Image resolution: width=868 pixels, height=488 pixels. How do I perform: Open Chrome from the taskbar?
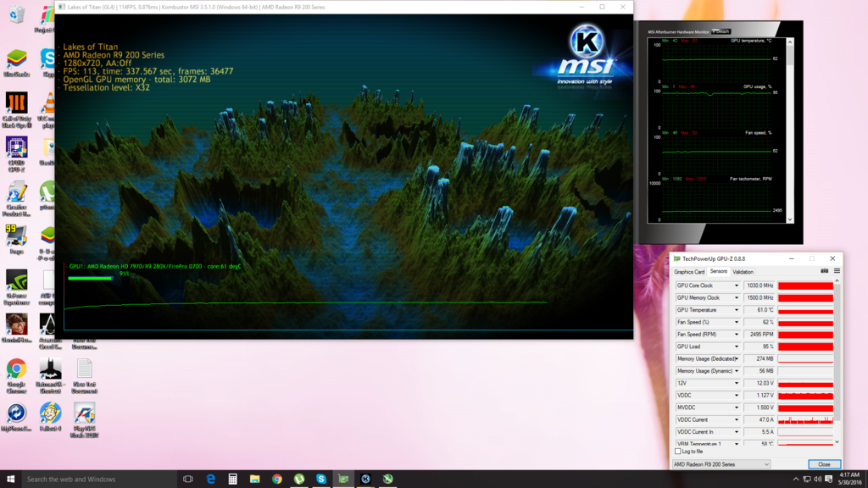(x=277, y=480)
